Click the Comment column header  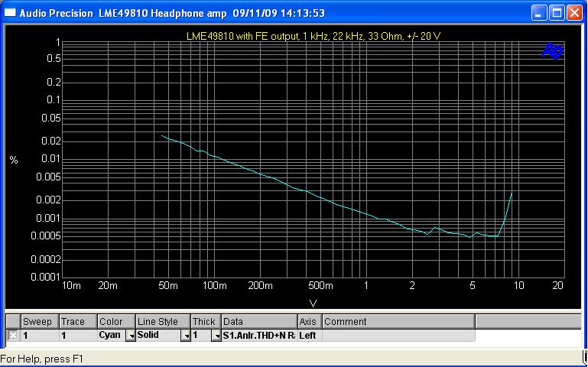coord(398,322)
